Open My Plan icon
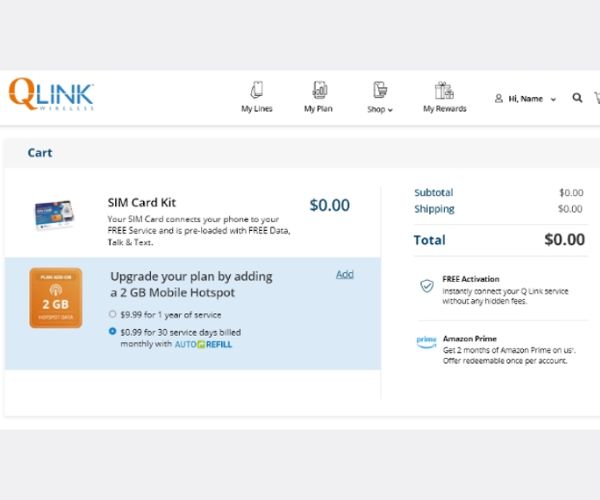This screenshot has width=600, height=500. [x=318, y=90]
